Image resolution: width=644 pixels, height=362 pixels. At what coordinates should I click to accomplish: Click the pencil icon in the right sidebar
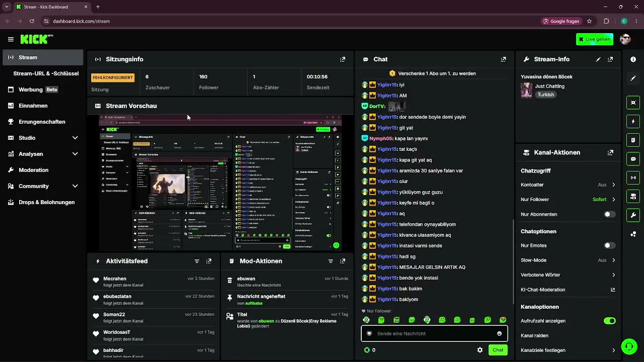tap(633, 78)
